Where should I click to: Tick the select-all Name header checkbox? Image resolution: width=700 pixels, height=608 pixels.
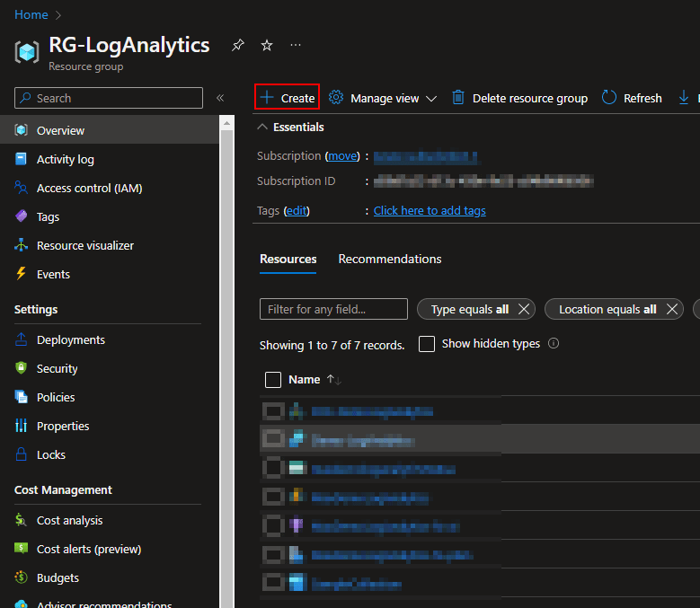coord(273,380)
